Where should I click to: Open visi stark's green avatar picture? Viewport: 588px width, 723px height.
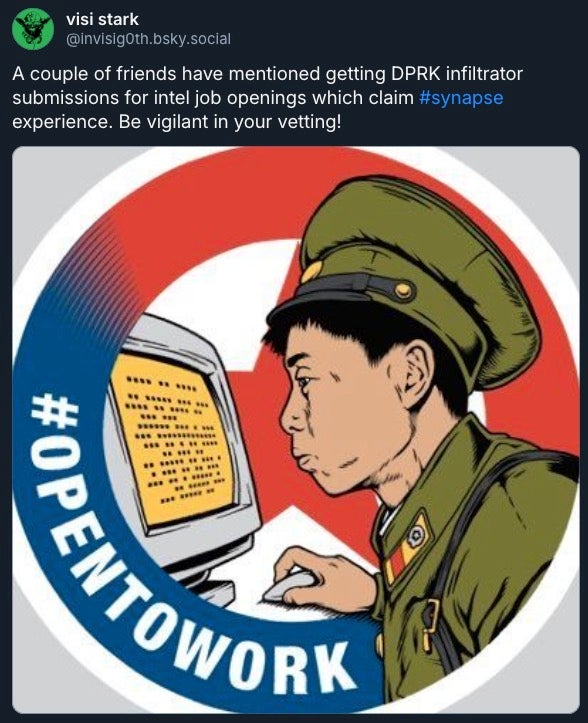tap(32, 29)
